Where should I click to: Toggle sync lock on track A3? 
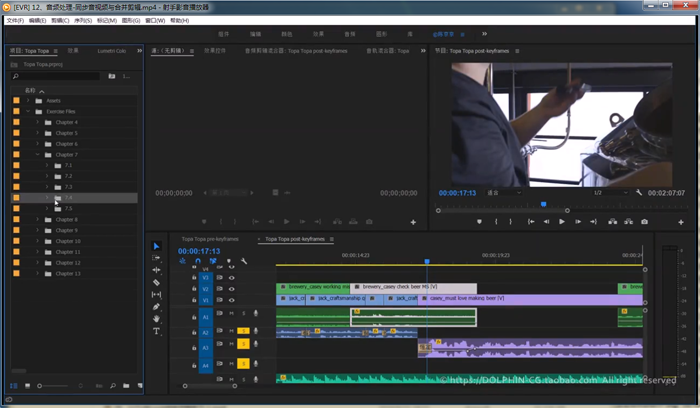pos(219,344)
